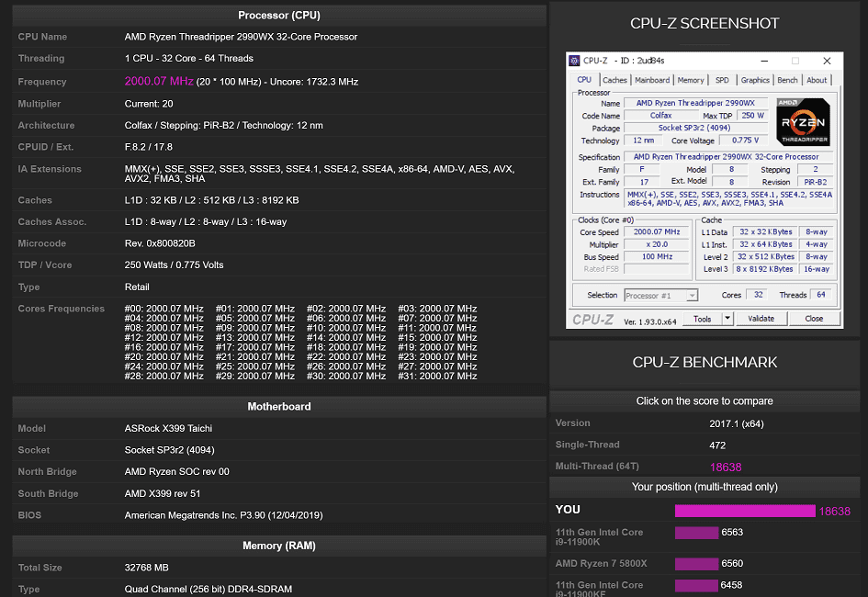This screenshot has height=597, width=868.
Task: Click the Code Name Colfax field
Action: (x=660, y=116)
